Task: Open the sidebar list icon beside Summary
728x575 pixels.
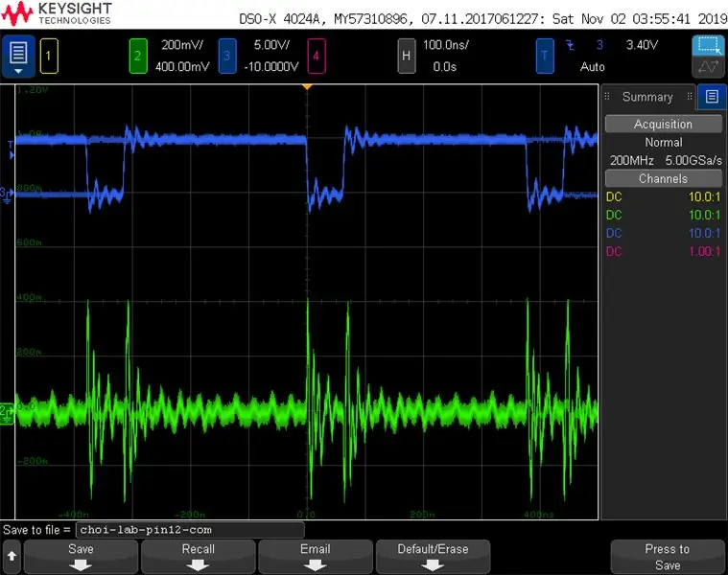Action: (x=712, y=97)
